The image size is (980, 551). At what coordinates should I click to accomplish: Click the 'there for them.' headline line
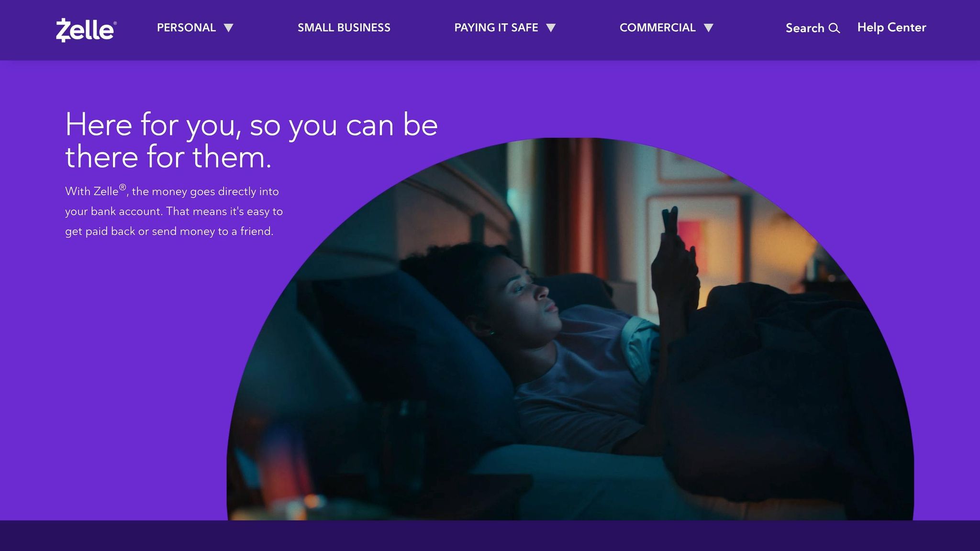click(168, 157)
